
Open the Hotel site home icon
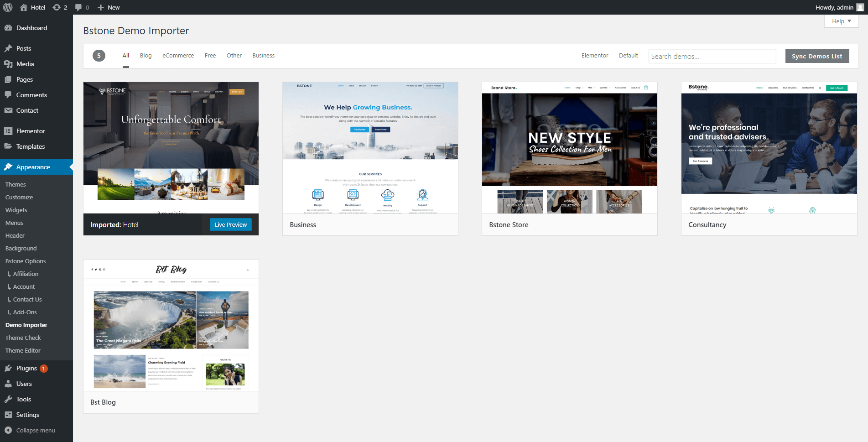click(x=24, y=7)
